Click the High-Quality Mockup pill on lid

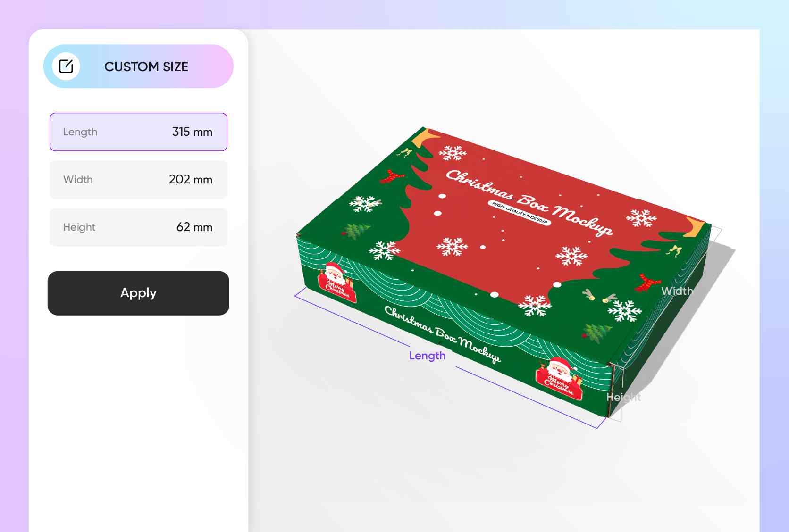pyautogui.click(x=519, y=213)
